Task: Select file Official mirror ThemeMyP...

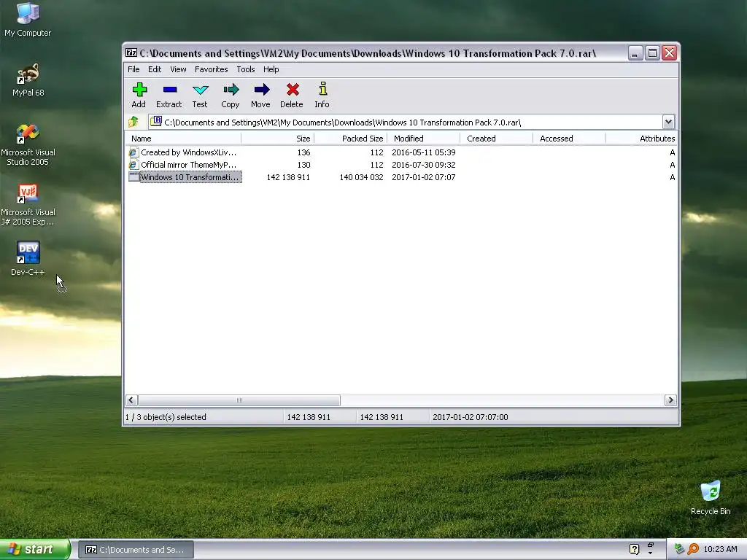Action: click(x=189, y=165)
